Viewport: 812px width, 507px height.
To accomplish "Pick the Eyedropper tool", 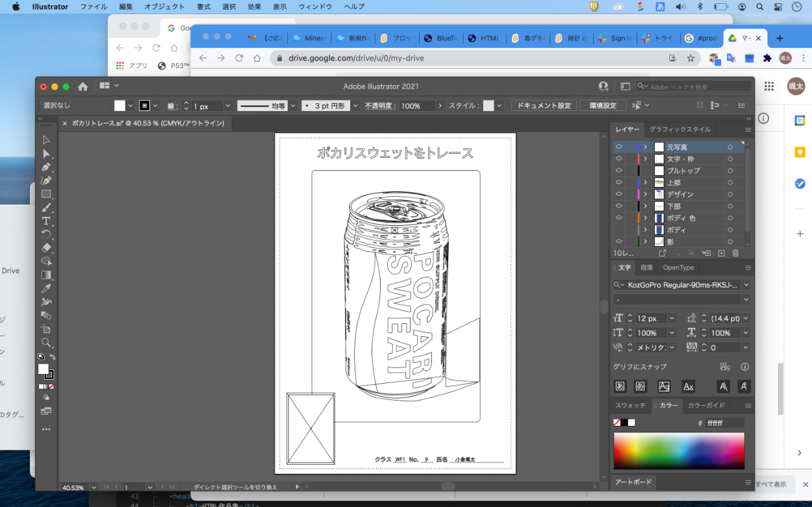I will tap(46, 289).
